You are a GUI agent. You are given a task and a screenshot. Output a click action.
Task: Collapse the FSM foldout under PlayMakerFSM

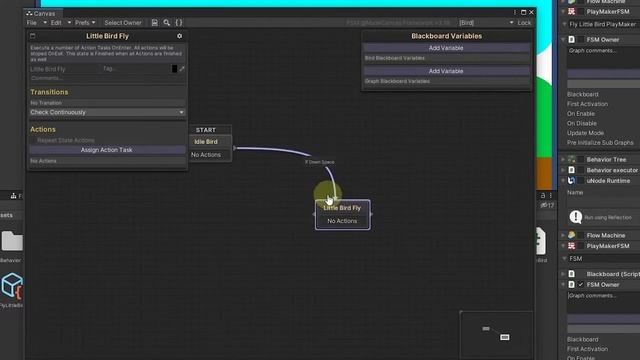click(x=564, y=259)
